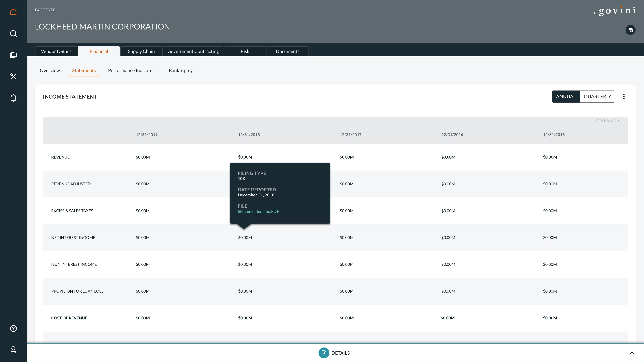The width and height of the screenshot is (644, 362).
Task: Open the Risk tab
Action: [x=245, y=51]
